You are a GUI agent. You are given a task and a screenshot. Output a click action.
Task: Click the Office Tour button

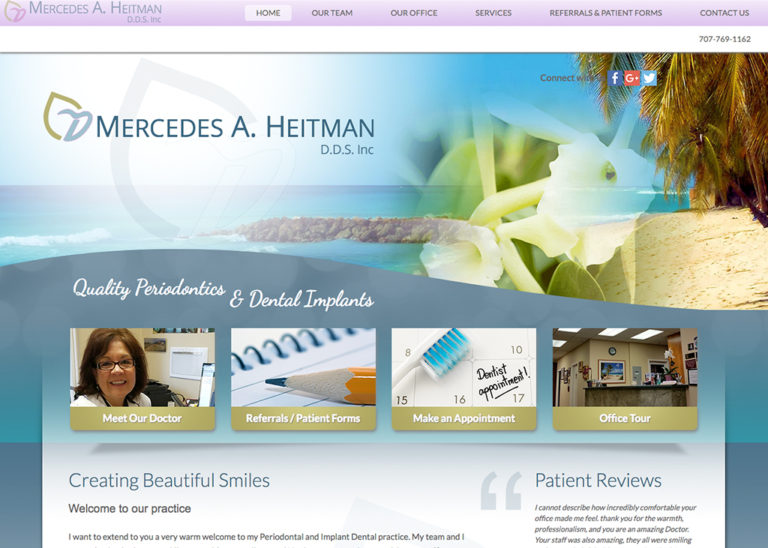click(x=625, y=418)
